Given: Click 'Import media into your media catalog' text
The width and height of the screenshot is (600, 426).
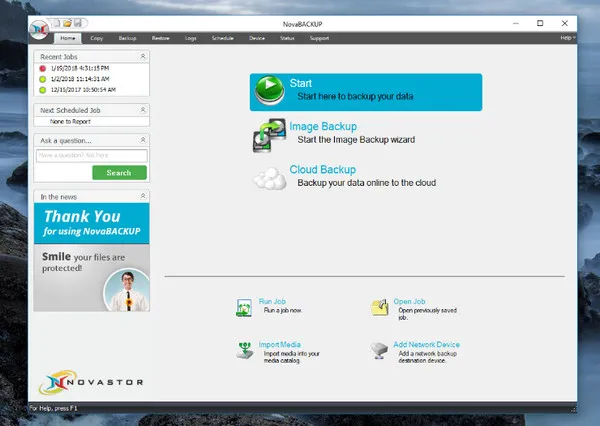Looking at the screenshot, I should pyautogui.click(x=292, y=357).
